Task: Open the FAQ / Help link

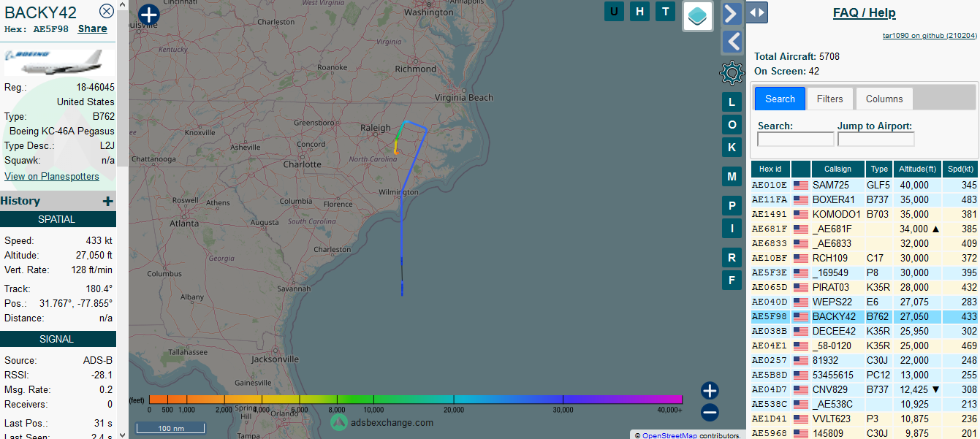Action: [x=865, y=12]
